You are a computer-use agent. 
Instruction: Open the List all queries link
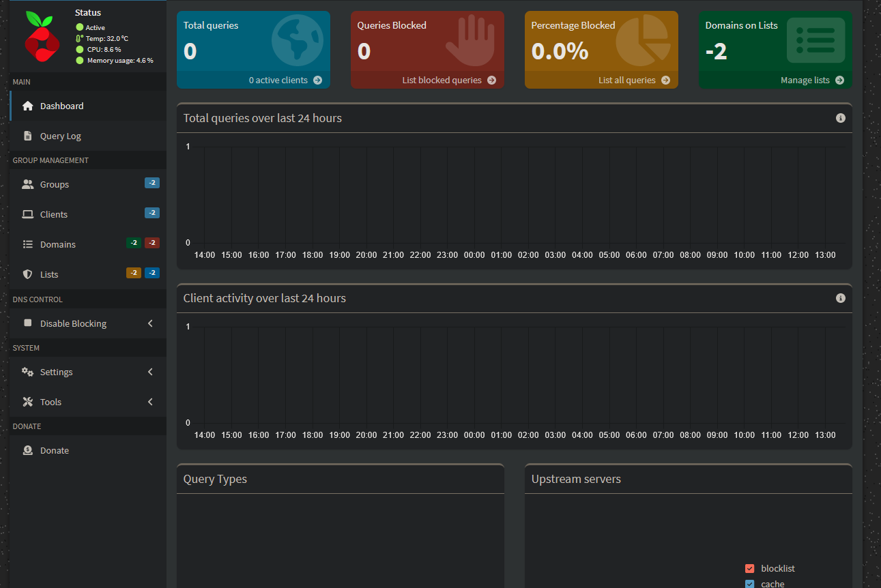pos(601,80)
